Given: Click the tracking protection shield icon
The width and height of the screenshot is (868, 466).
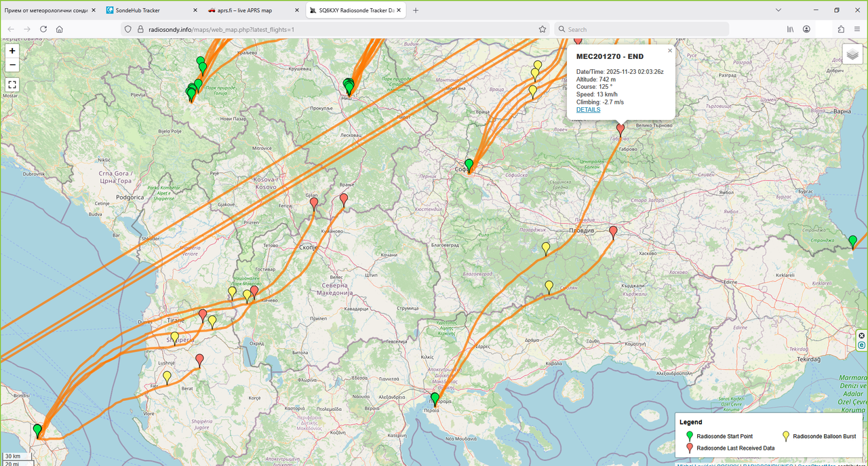Looking at the screenshot, I should (129, 29).
